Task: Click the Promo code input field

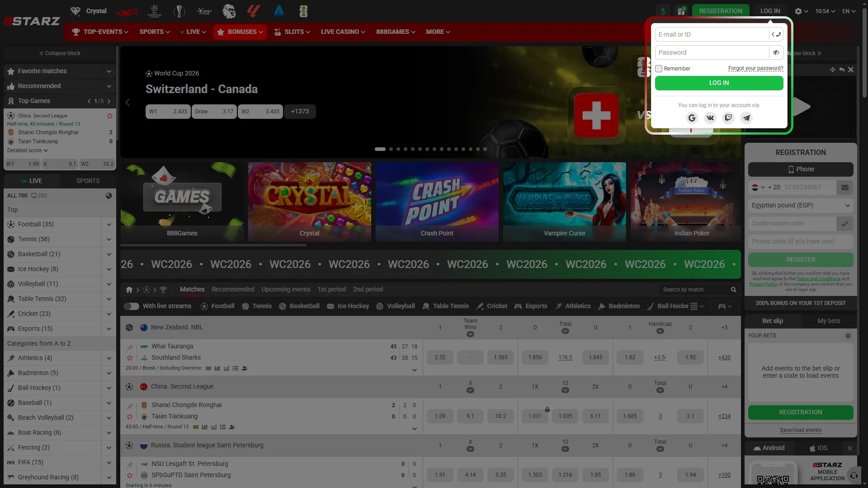Action: tap(801, 242)
